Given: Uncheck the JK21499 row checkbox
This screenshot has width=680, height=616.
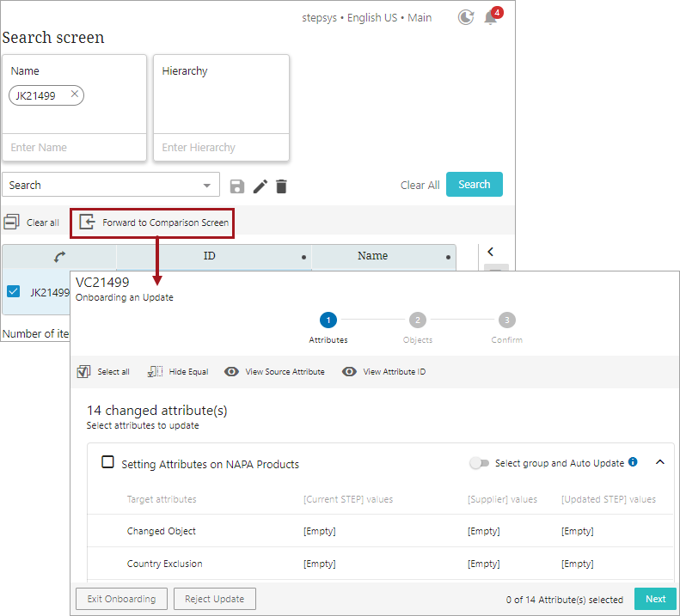Looking at the screenshot, I should [x=14, y=291].
